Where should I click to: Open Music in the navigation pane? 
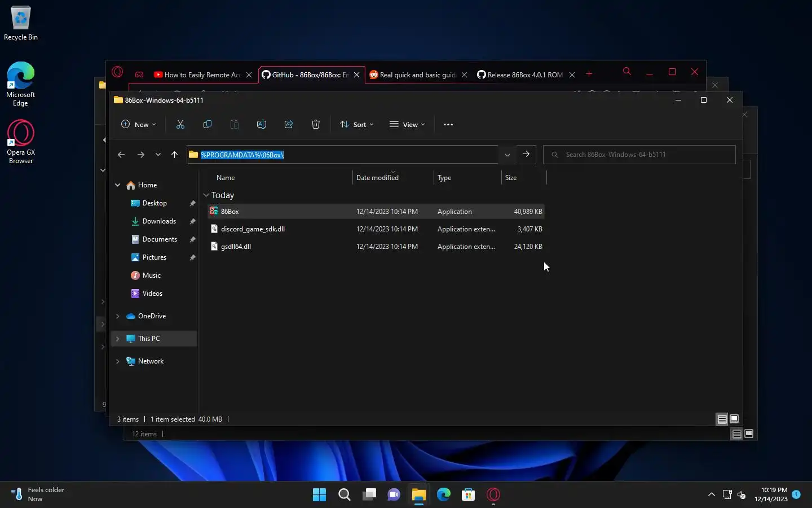click(151, 275)
